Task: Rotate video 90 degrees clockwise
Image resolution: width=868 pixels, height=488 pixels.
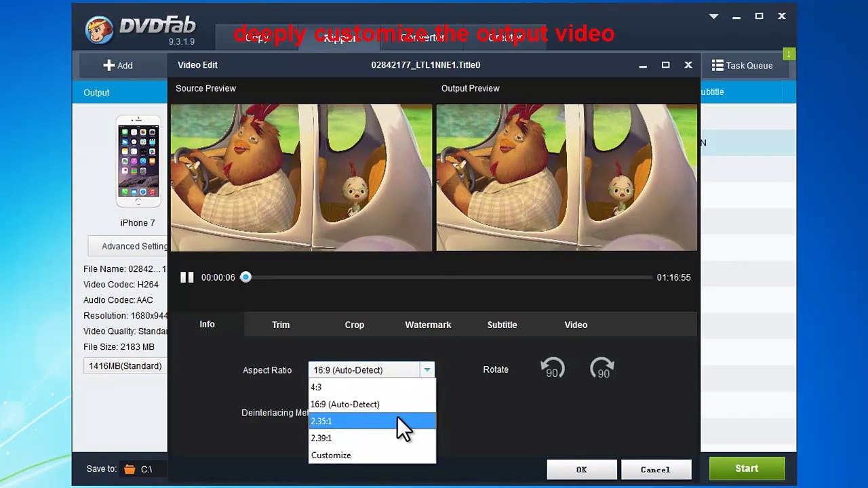Action: [601, 369]
